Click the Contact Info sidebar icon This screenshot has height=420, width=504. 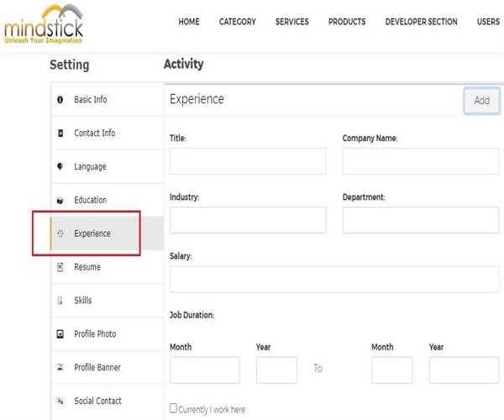pyautogui.click(x=60, y=134)
